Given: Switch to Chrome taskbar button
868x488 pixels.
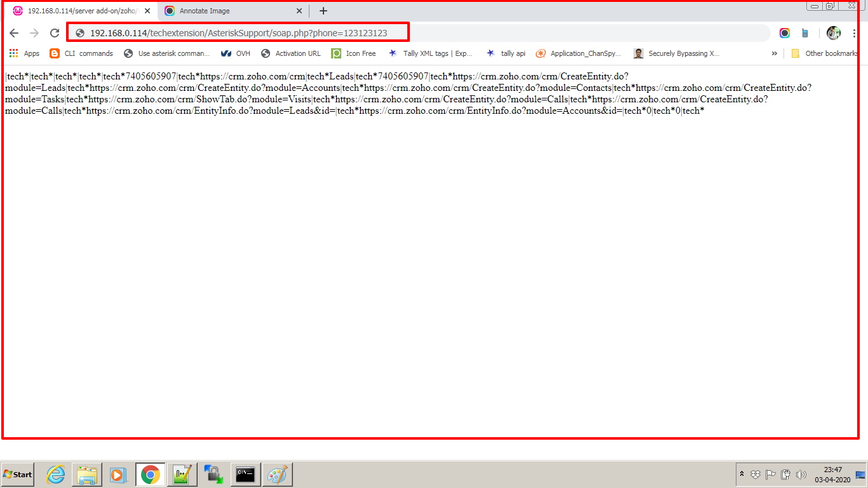Looking at the screenshot, I should (x=150, y=475).
